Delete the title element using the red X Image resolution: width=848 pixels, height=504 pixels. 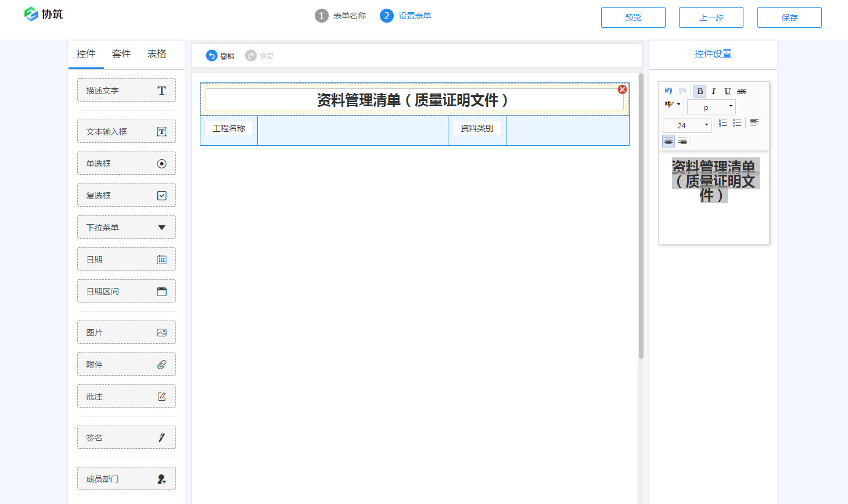(x=622, y=89)
